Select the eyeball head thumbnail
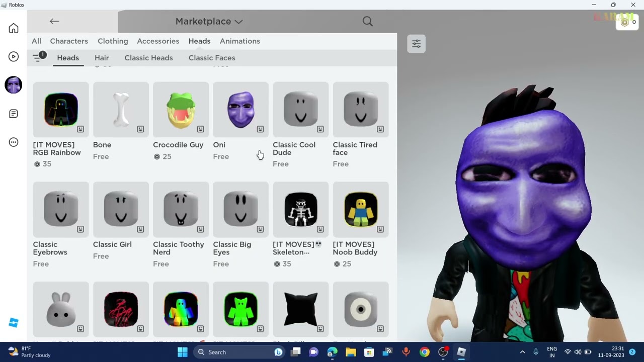The width and height of the screenshot is (644, 362). [x=360, y=309]
